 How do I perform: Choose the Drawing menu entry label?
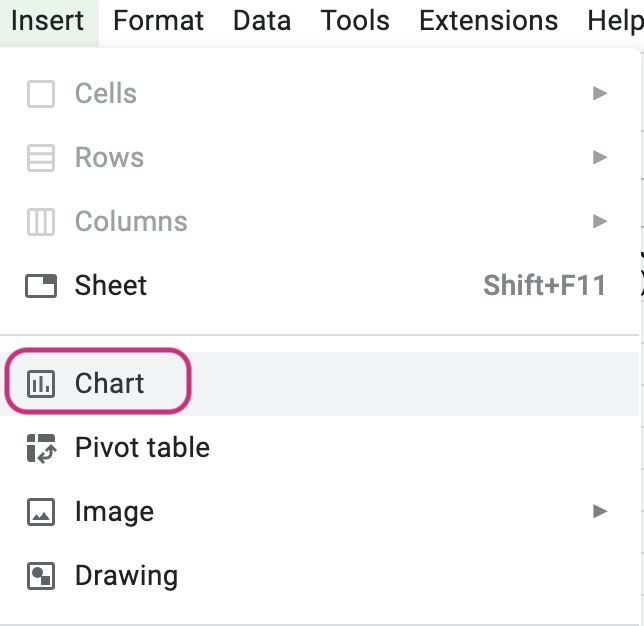tap(126, 576)
